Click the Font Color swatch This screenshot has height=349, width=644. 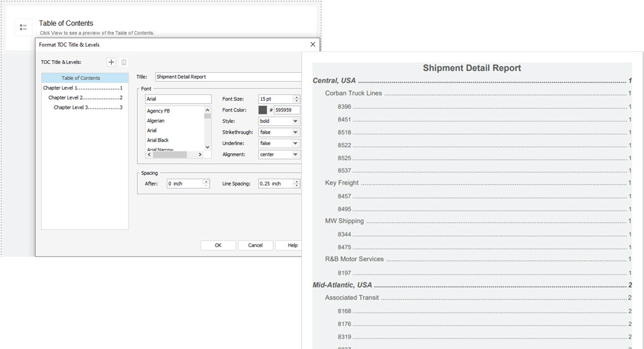pyautogui.click(x=263, y=110)
